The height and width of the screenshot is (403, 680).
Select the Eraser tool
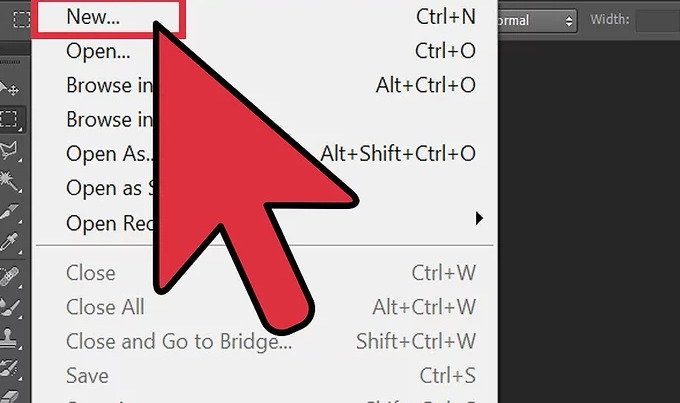click(x=10, y=396)
